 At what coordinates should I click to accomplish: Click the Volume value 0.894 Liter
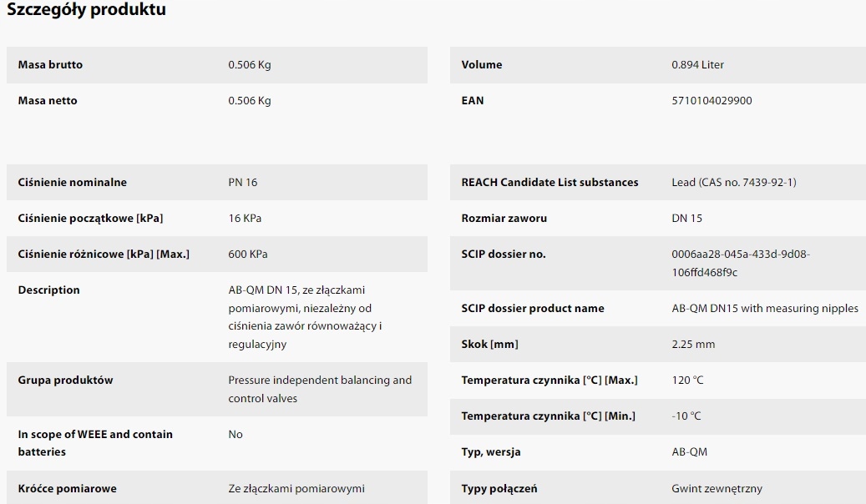coord(697,64)
